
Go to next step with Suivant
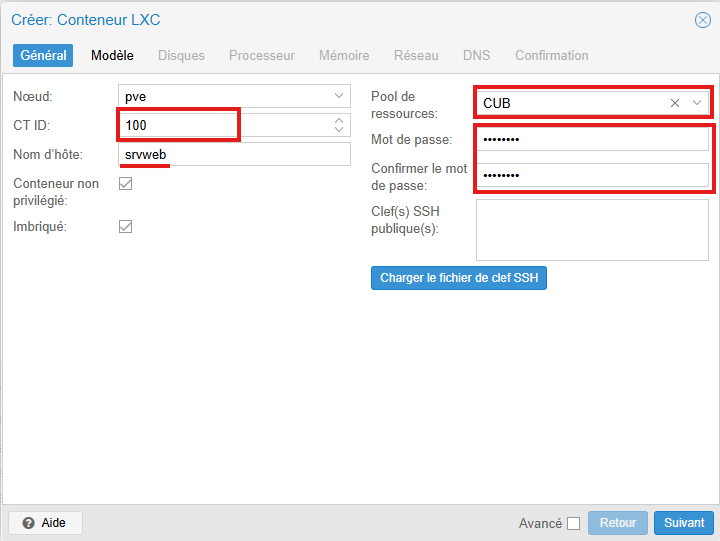684,523
